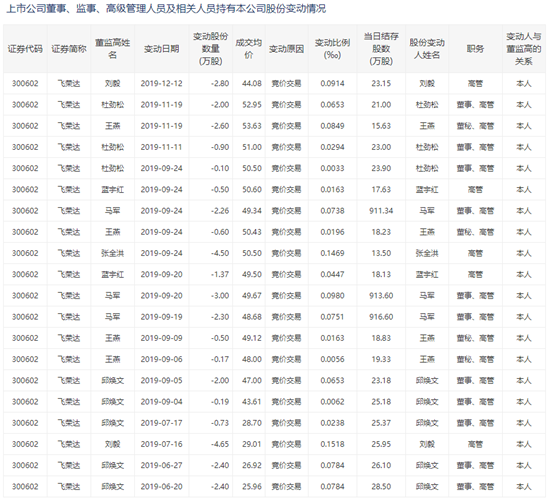Click the holdings value 23.90
The height and width of the screenshot is (503, 554).
(381, 168)
